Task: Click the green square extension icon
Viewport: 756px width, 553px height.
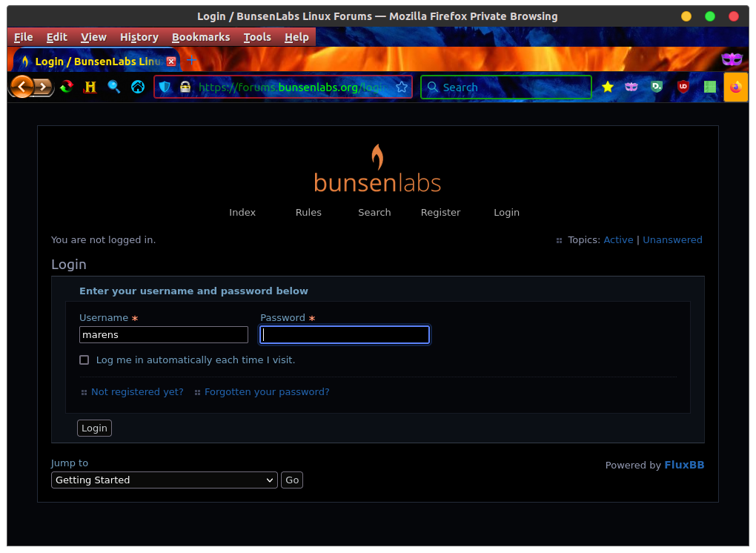Action: 710,87
